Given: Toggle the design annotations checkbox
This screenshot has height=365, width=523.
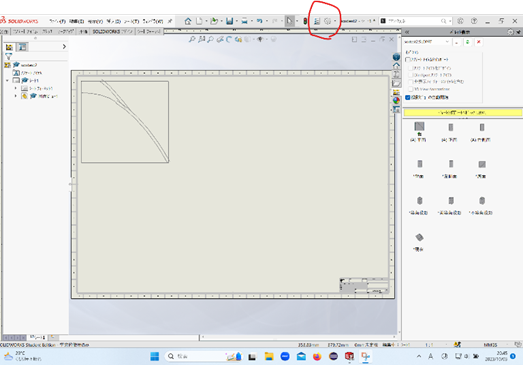Looking at the screenshot, I should click(x=411, y=68).
